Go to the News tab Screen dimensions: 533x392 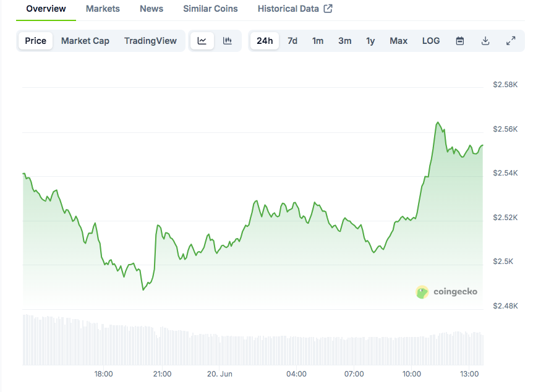point(151,9)
